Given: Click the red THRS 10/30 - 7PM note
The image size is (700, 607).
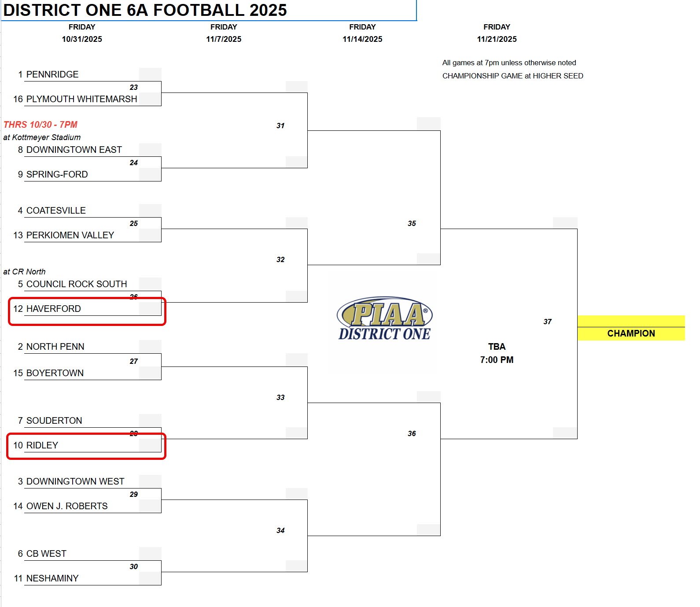Looking at the screenshot, I should 41,125.
